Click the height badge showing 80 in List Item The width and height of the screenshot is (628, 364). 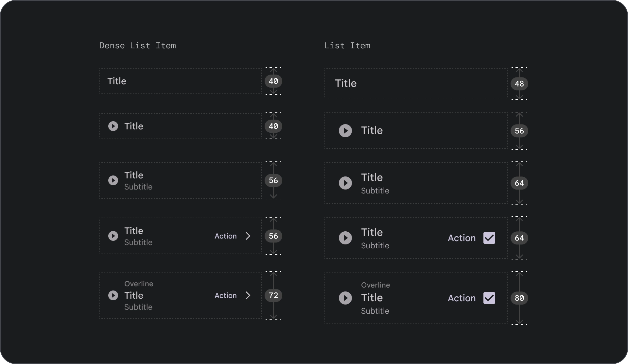519,298
